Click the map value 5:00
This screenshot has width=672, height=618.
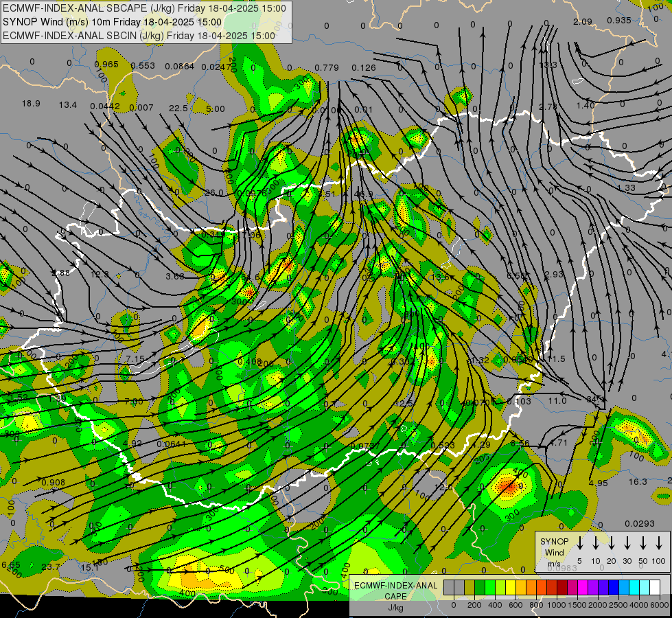215,109
